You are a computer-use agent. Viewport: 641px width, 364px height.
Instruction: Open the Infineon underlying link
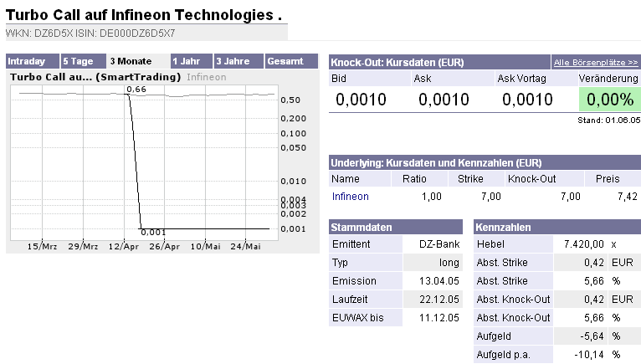coord(351,197)
